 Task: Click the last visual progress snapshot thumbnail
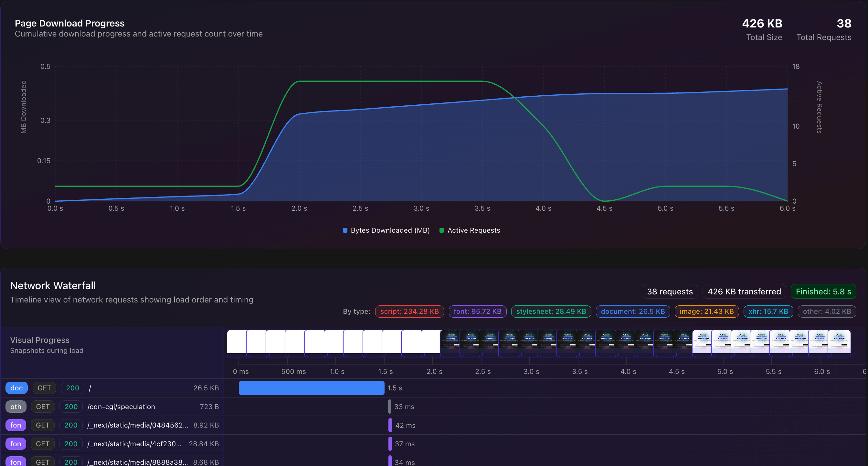[839, 342]
